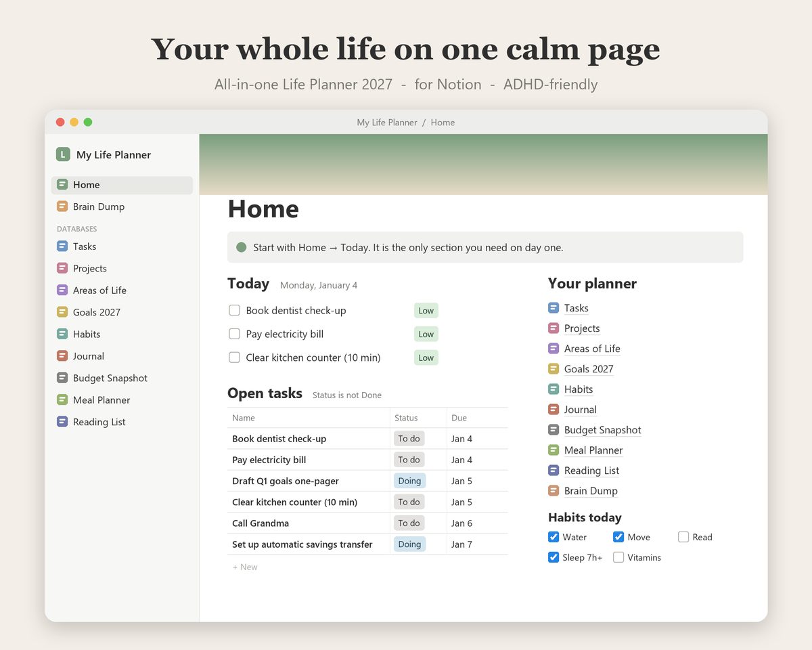Open Call Grandma task row
Screen dimensions: 812x650
pyautogui.click(x=261, y=523)
